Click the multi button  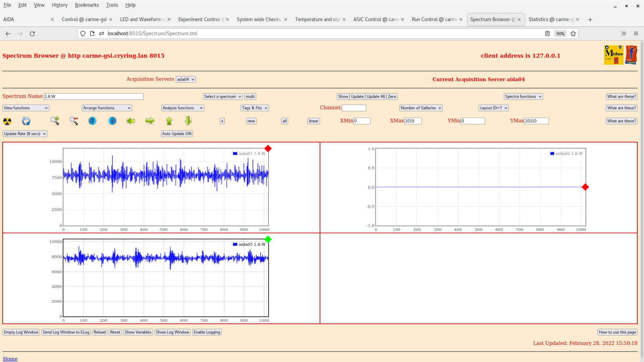click(250, 97)
